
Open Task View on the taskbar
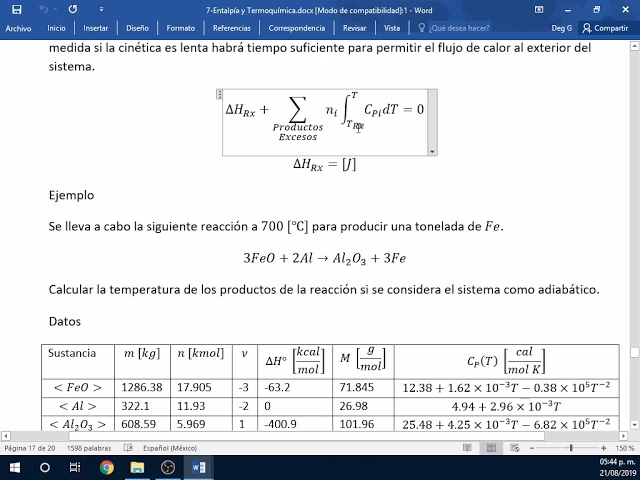pyautogui.click(x=76, y=467)
